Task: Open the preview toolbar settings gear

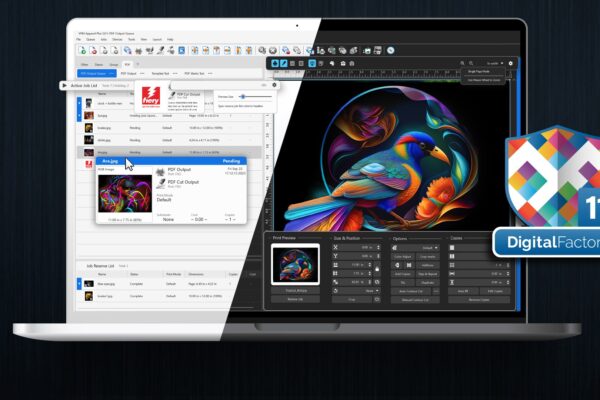Action: point(509,63)
